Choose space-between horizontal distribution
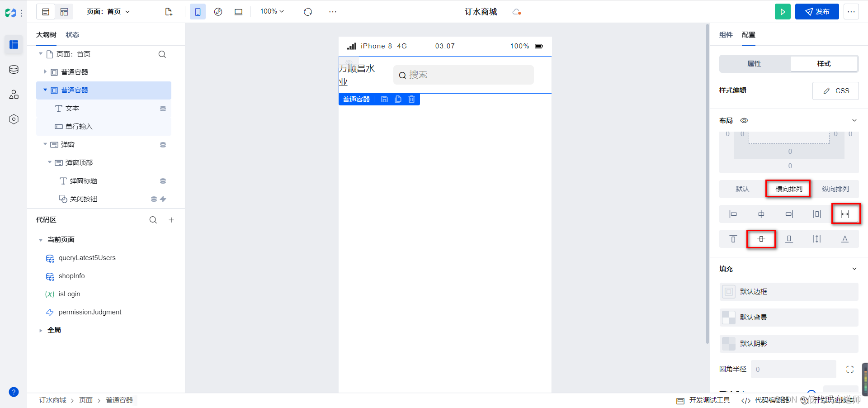 point(845,214)
